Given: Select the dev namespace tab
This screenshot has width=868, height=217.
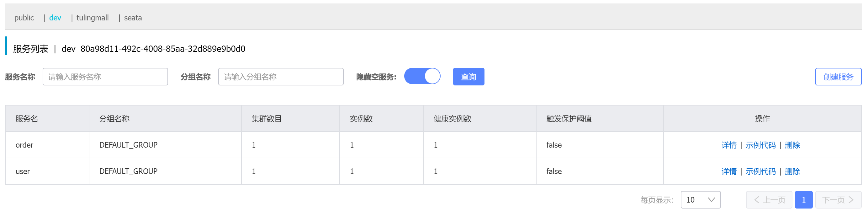Looking at the screenshot, I should (x=55, y=18).
